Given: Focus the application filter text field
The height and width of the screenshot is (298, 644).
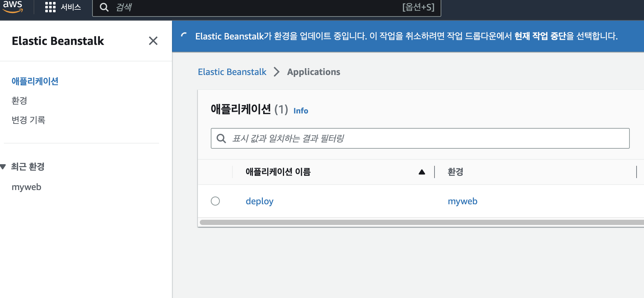Looking at the screenshot, I should click(x=420, y=138).
